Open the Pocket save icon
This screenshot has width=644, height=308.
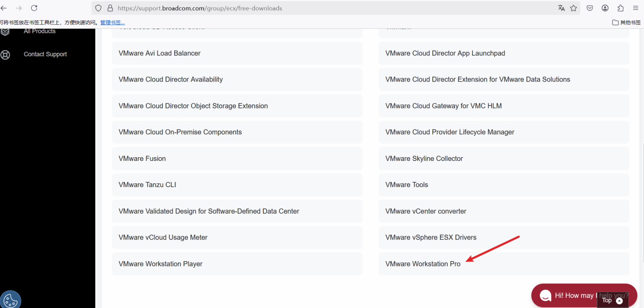(x=590, y=8)
